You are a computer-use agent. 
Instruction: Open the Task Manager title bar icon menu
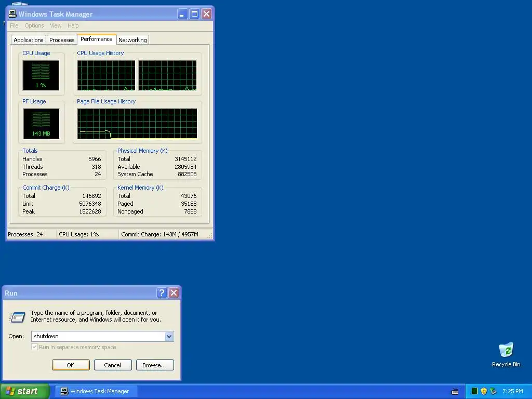click(x=12, y=14)
